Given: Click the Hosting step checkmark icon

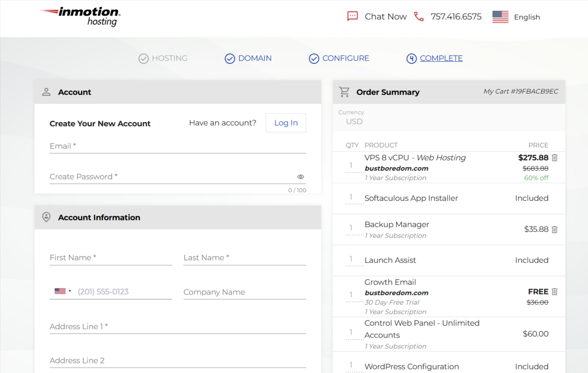Looking at the screenshot, I should click(143, 59).
